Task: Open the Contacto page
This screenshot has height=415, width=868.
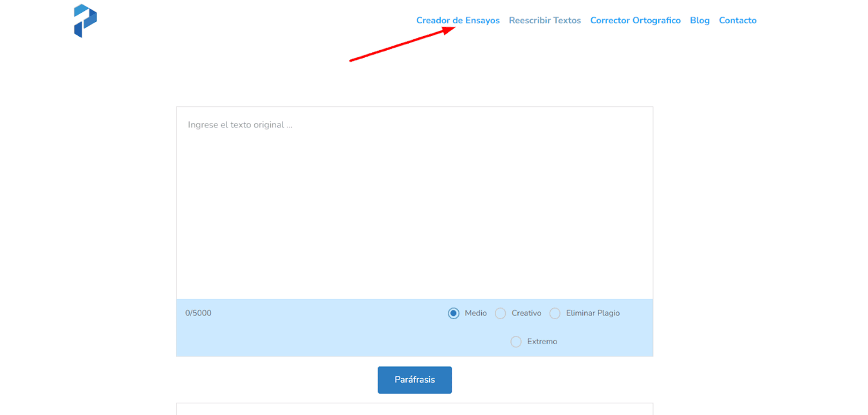Action: coord(737,21)
